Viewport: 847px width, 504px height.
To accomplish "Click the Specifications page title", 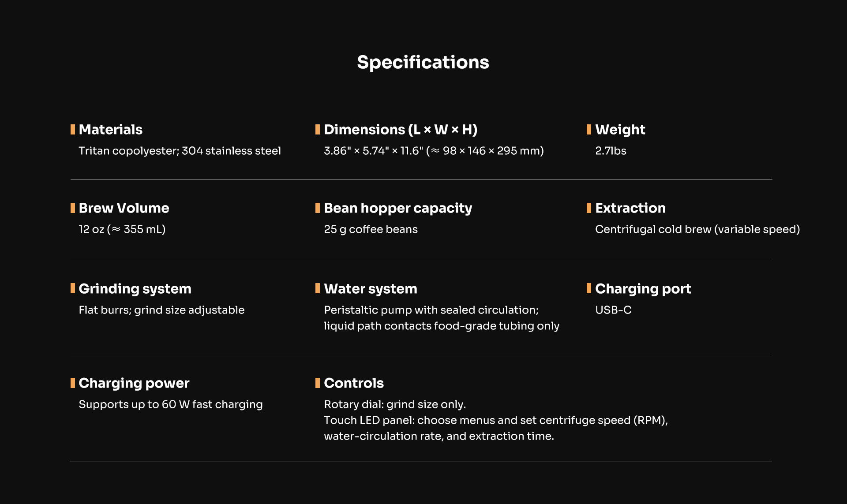I will (423, 62).
